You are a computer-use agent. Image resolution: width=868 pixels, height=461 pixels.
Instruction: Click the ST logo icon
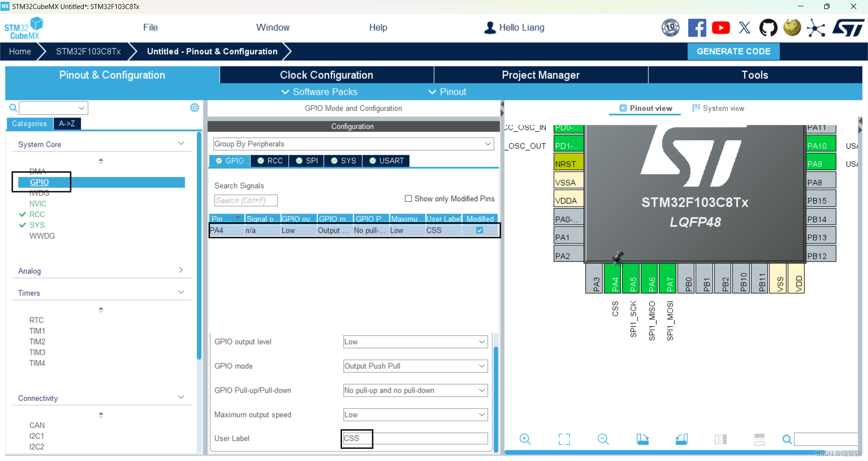(x=849, y=28)
